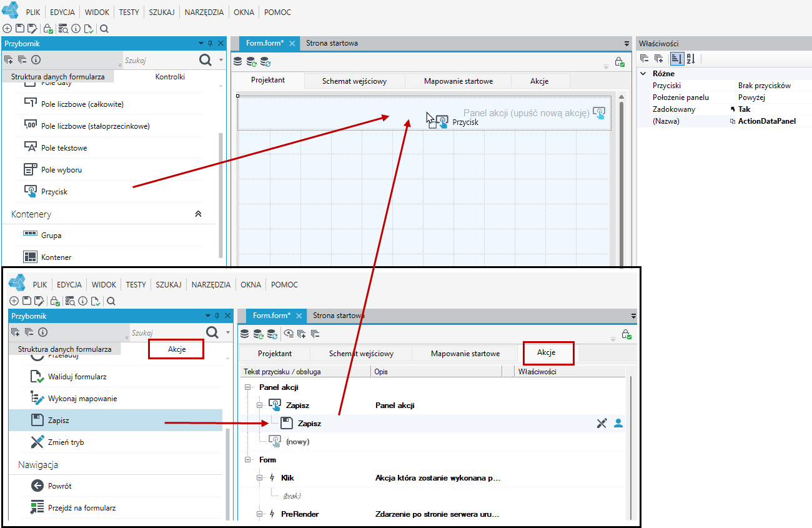
Task: Toggle categorized sorting in the Właściwości panel
Action: click(676, 59)
